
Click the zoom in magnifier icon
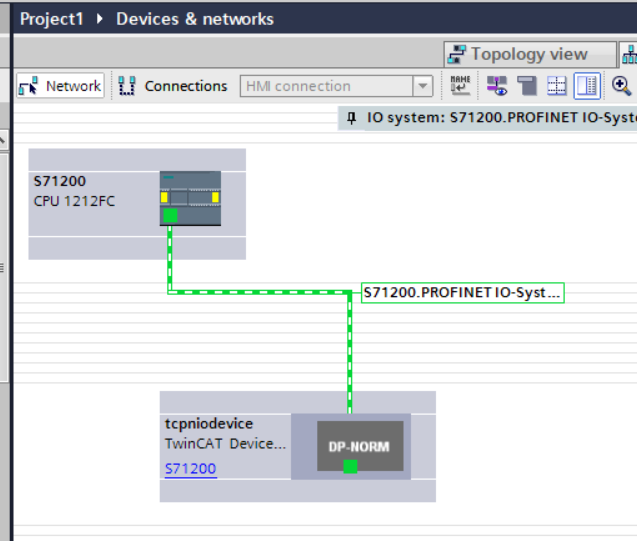pyautogui.click(x=622, y=86)
